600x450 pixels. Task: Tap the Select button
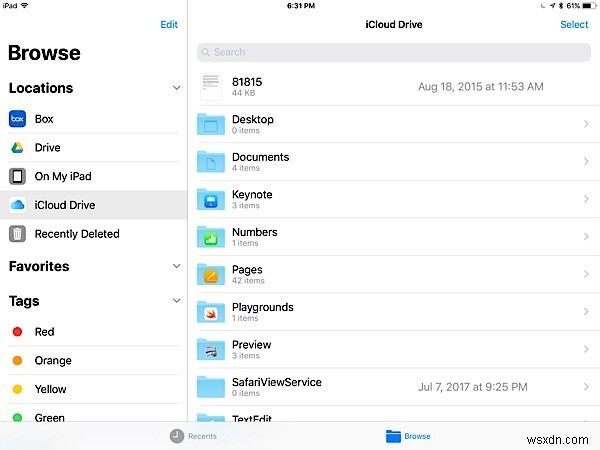tap(574, 24)
